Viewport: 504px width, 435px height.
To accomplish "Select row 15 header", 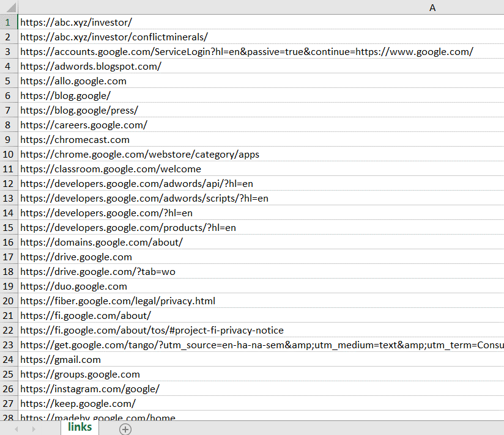I will [x=9, y=228].
